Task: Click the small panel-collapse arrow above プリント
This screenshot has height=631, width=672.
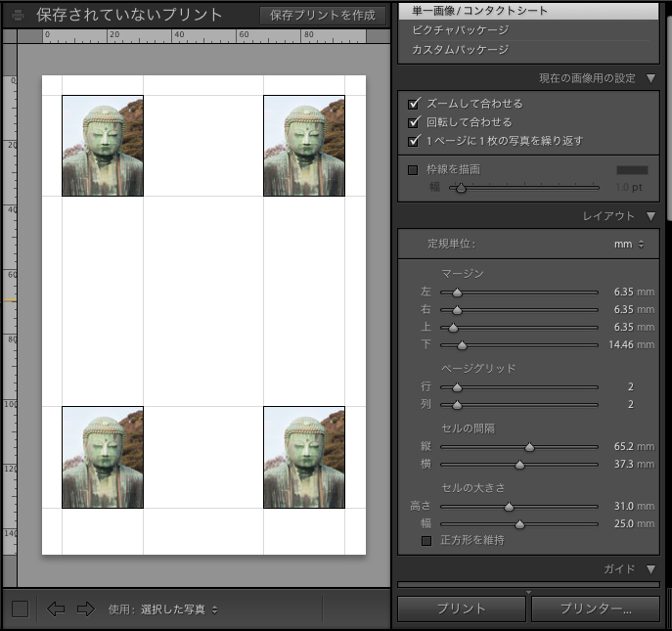Action: tap(528, 593)
